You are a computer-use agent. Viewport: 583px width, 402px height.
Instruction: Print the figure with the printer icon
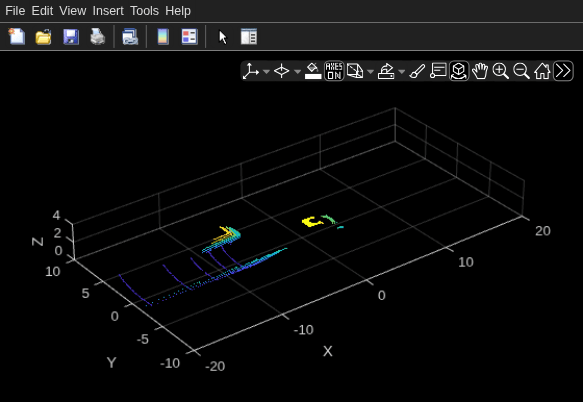coord(98,36)
